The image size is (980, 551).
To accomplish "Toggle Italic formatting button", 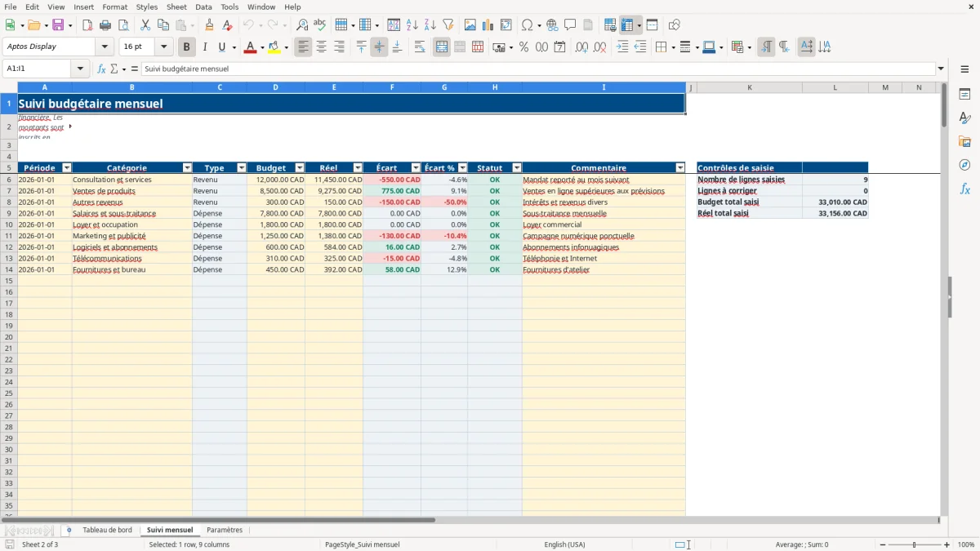I will 204,47.
